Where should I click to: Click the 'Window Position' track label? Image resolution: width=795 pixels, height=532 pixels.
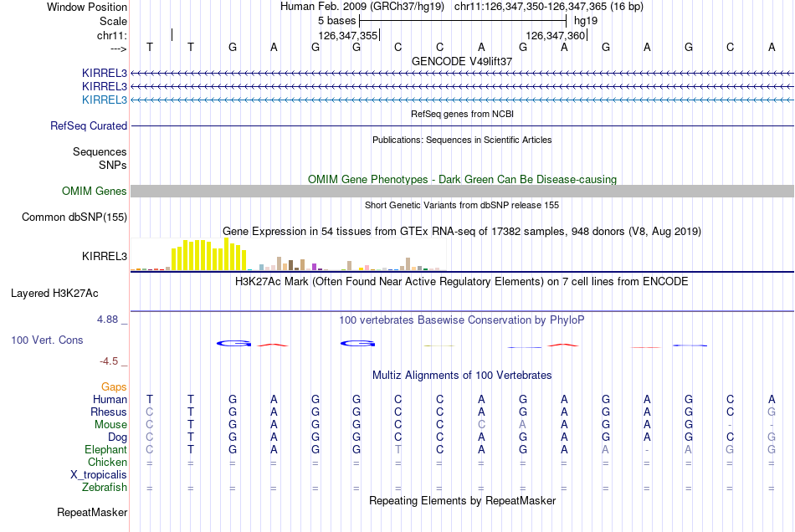point(87,7)
